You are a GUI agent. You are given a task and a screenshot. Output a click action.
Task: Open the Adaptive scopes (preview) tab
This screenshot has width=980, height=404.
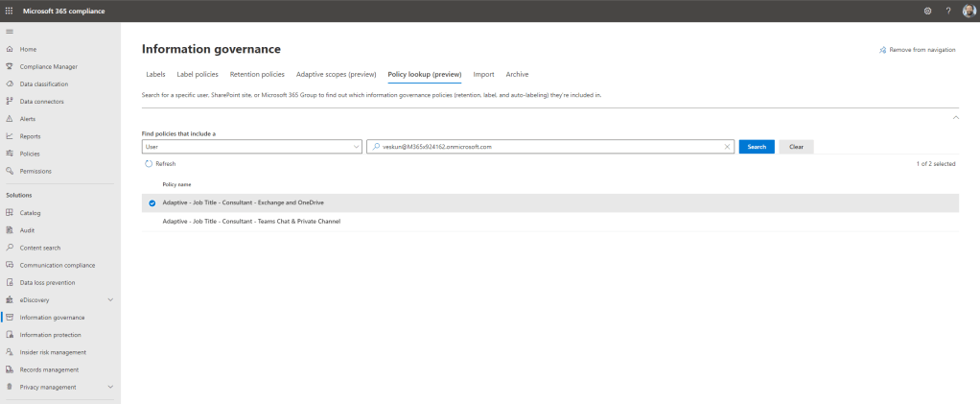pyautogui.click(x=336, y=74)
